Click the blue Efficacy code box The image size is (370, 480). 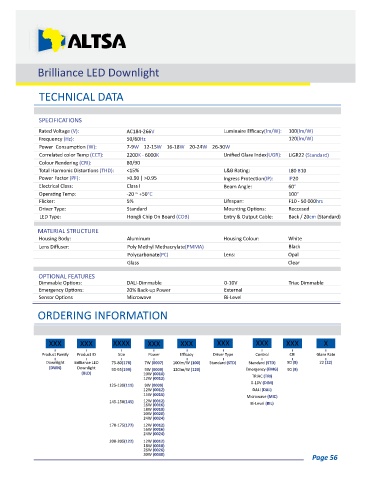pos(187,343)
